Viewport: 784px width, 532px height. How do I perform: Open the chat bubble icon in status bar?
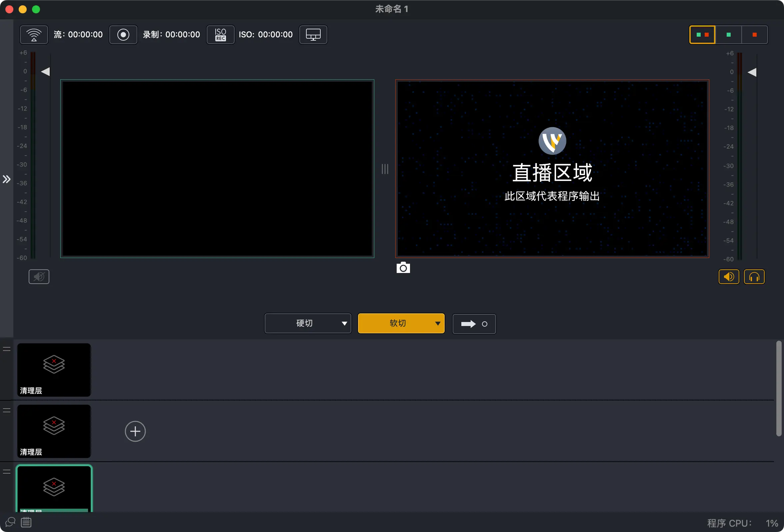pyautogui.click(x=10, y=522)
